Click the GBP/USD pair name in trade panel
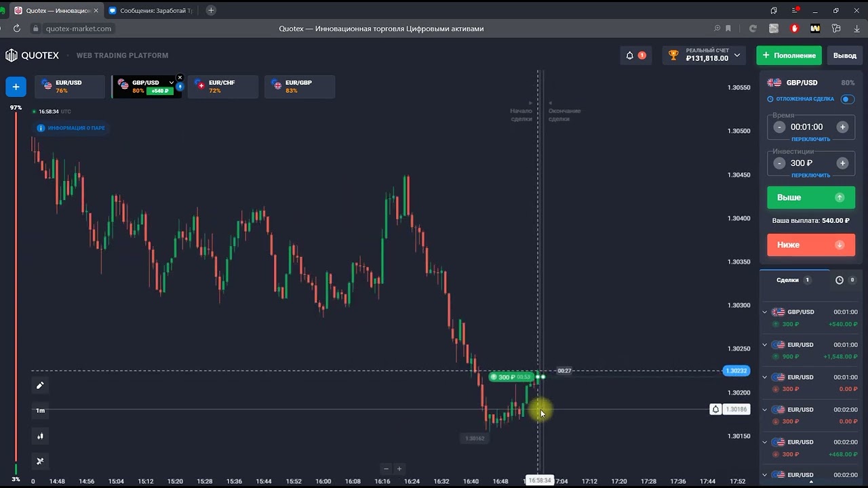The height and width of the screenshot is (488, 868). tap(802, 83)
